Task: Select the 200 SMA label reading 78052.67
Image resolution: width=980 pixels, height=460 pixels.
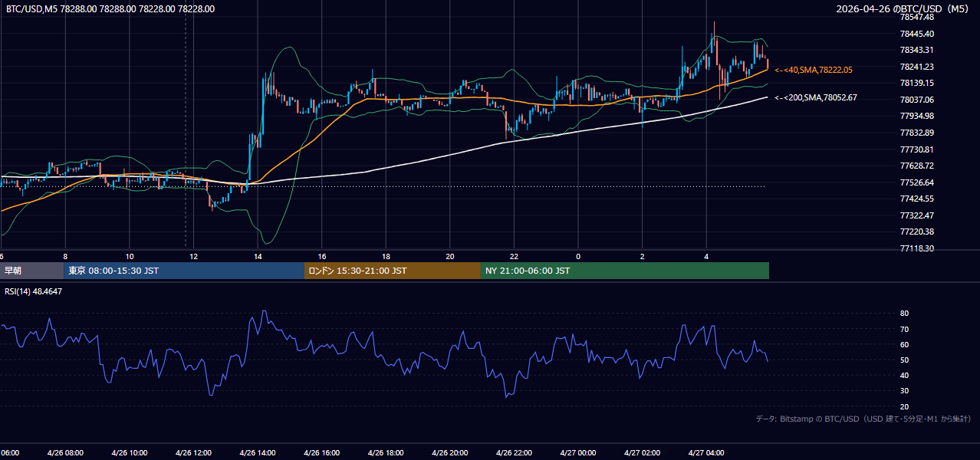Action: (x=816, y=97)
